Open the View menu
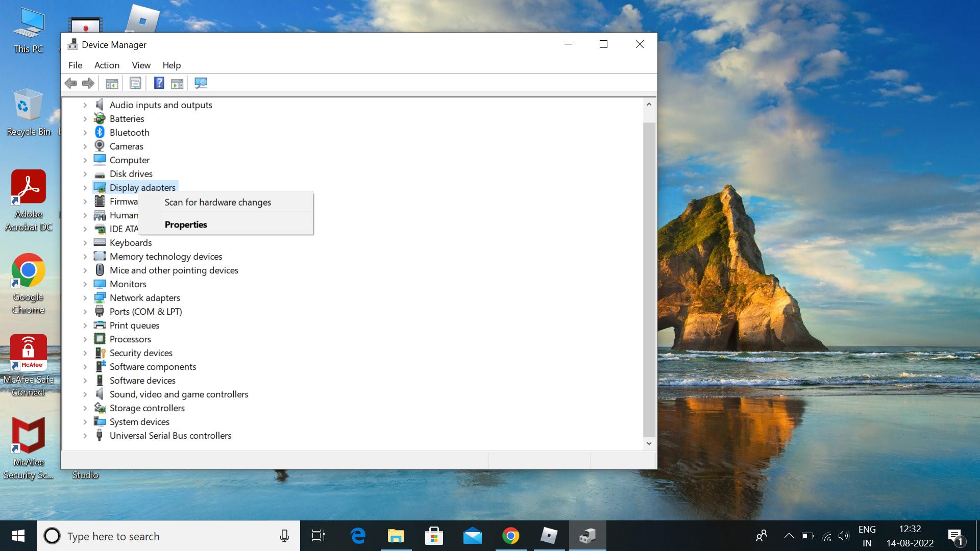 tap(141, 65)
